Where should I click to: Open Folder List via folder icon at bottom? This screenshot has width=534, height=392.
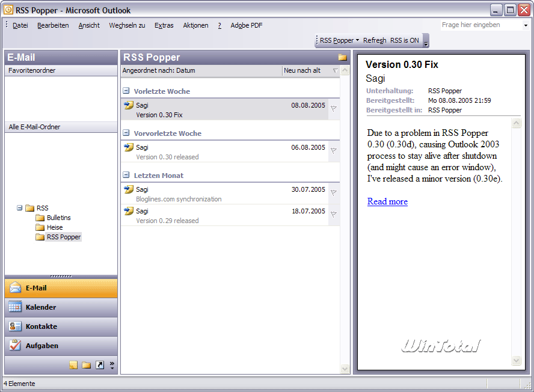[x=87, y=365]
